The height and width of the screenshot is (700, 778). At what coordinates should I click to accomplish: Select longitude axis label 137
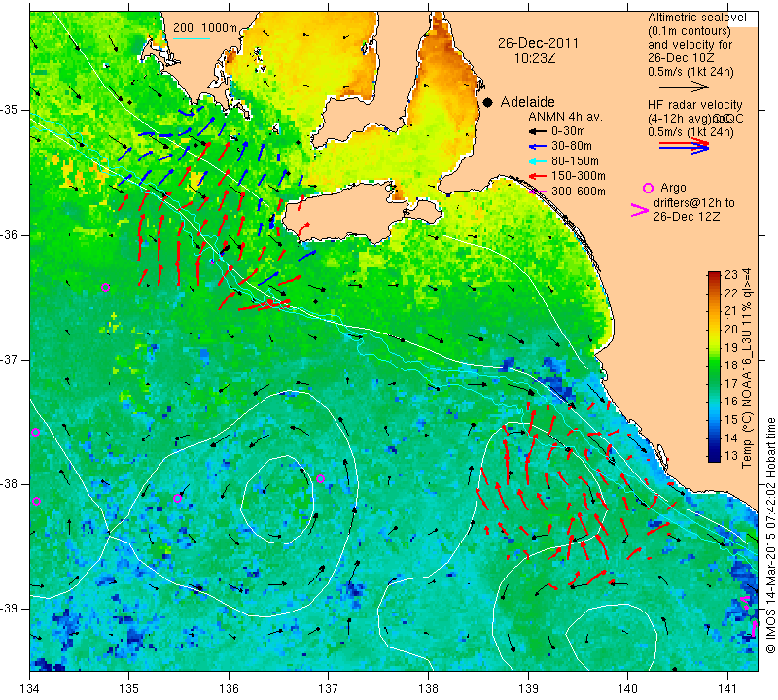pos(329,689)
